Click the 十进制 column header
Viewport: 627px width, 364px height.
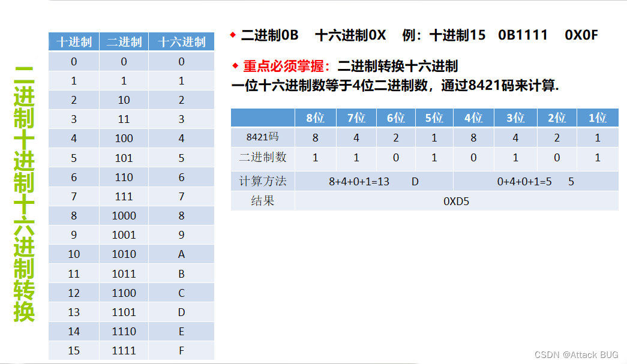click(x=74, y=41)
